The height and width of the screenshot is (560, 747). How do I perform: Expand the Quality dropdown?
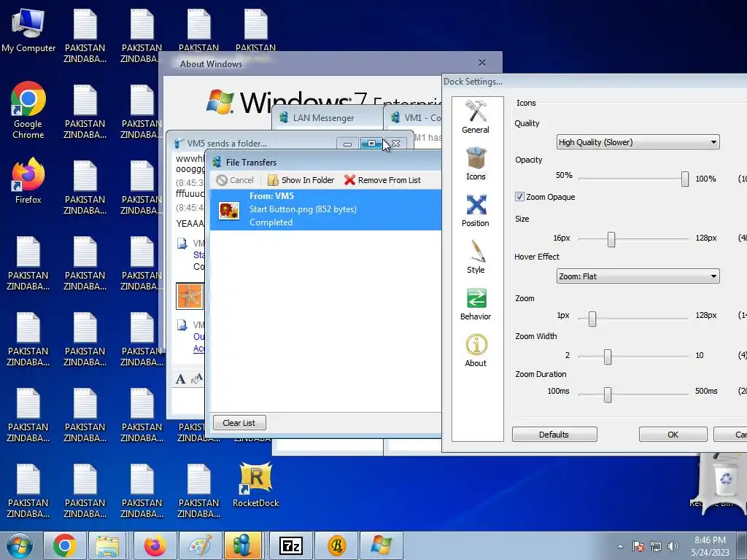(638, 142)
